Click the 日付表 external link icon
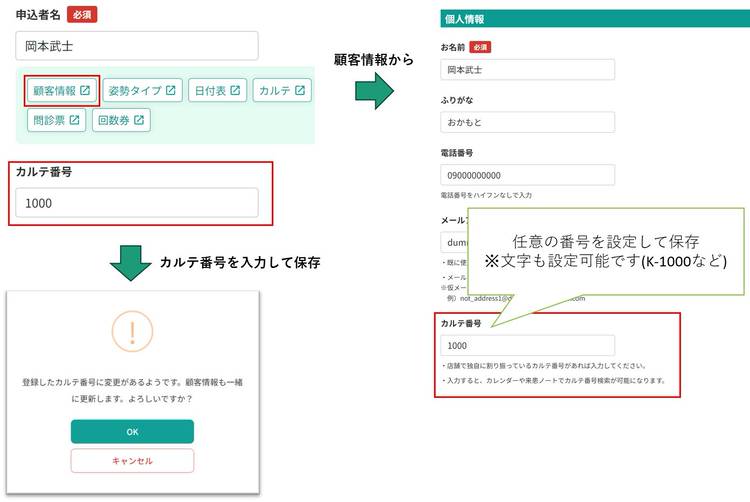Screen dimensions: 750x502 point(235,91)
